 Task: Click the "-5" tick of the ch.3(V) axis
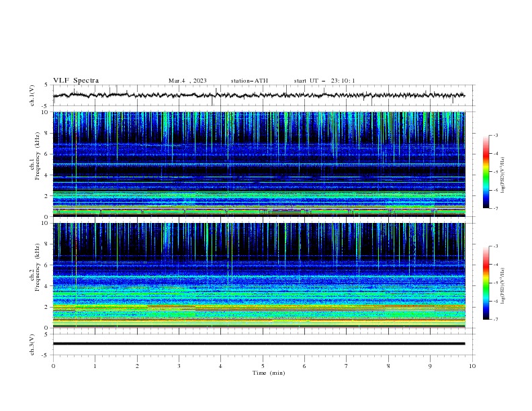click(46, 355)
